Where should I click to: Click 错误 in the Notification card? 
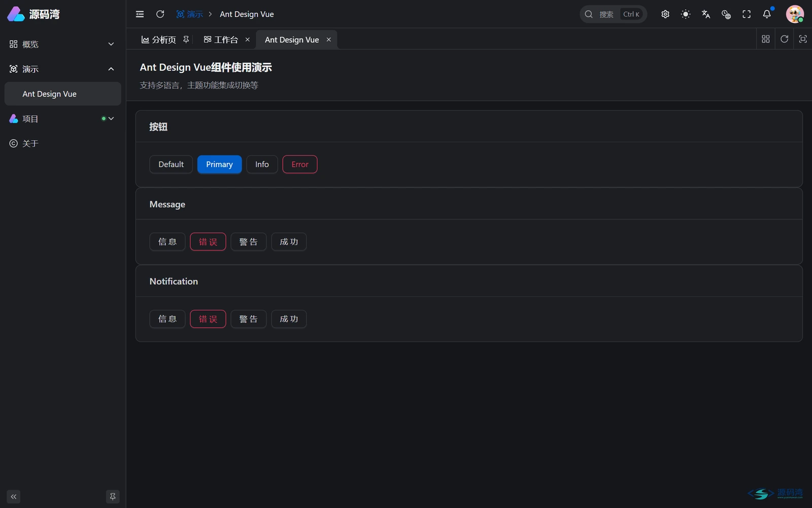[208, 319]
